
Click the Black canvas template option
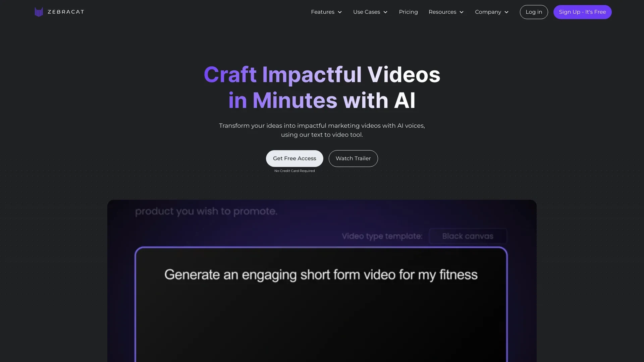point(468,236)
